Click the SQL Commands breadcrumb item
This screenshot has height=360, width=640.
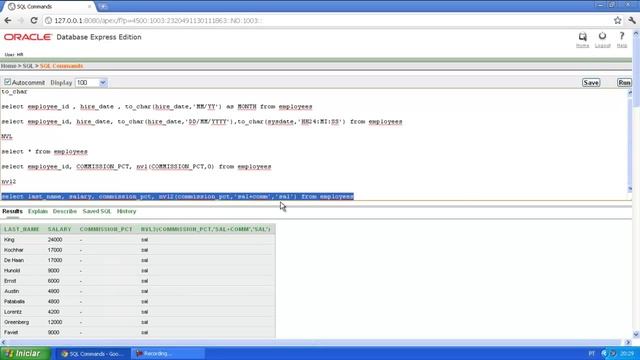(x=61, y=66)
